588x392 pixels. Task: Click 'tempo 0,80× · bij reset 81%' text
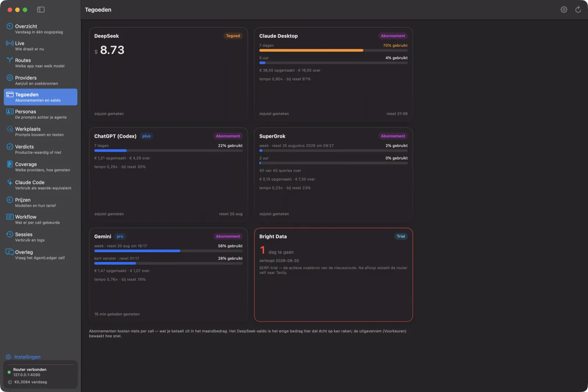pyautogui.click(x=285, y=79)
